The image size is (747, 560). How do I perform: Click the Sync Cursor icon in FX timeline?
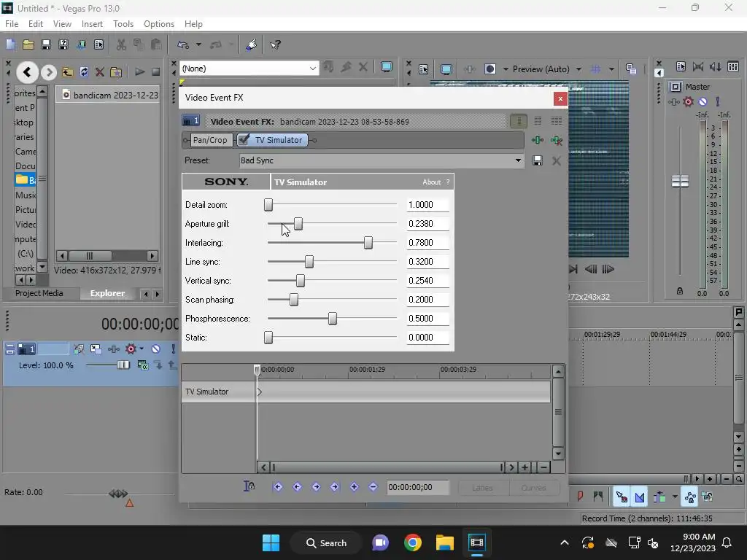pos(249,486)
